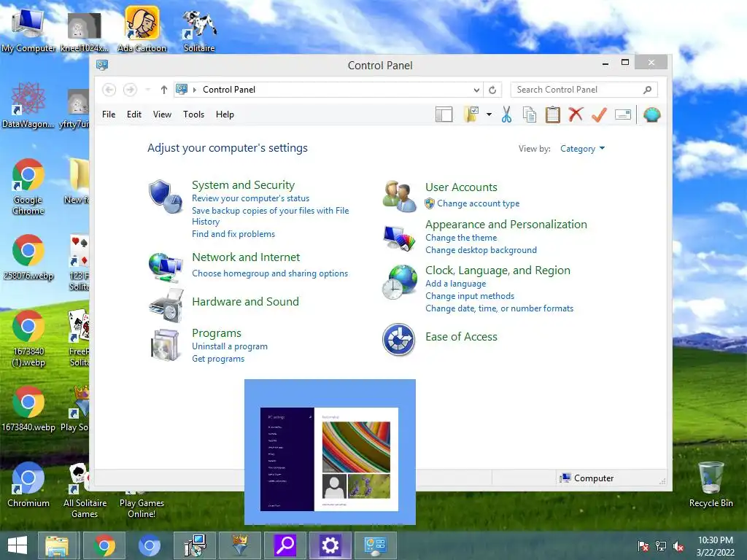Image resolution: width=747 pixels, height=560 pixels.
Task: Open Hardware and Sound category
Action: tap(245, 301)
